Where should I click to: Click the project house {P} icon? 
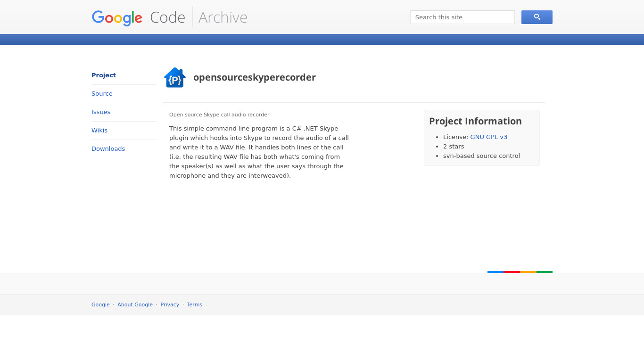tap(175, 77)
